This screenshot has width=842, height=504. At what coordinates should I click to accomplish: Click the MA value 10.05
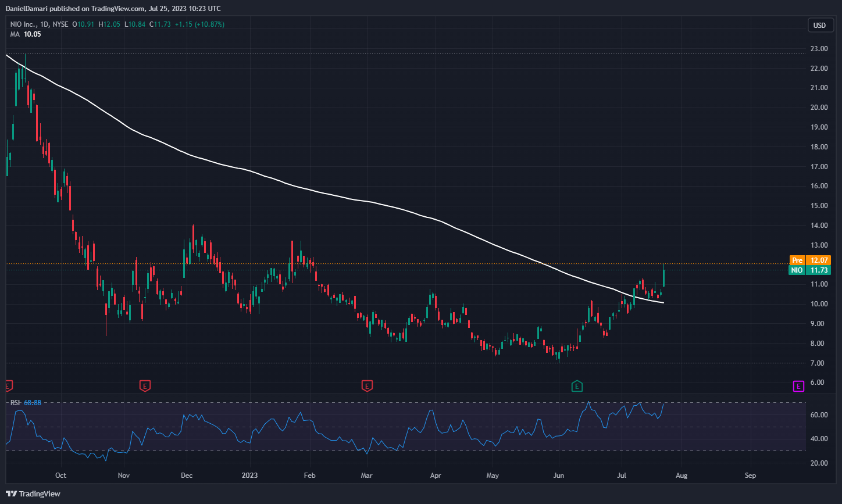click(33, 34)
